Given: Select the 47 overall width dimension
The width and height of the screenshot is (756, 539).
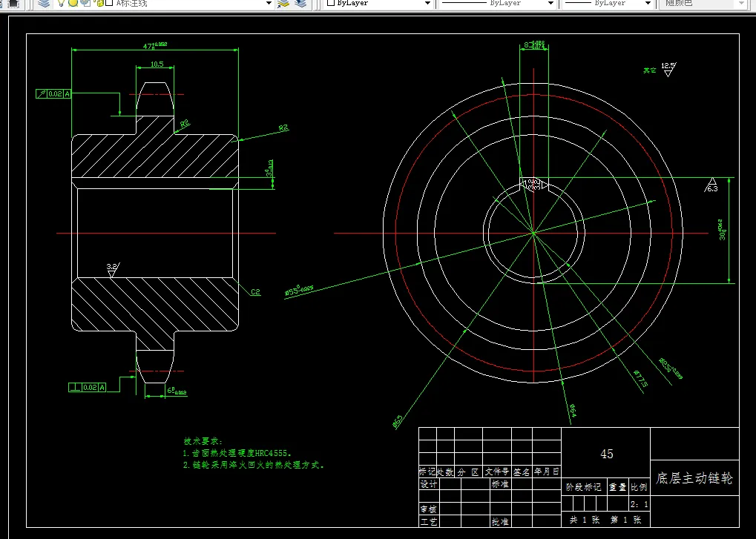Looking at the screenshot, I should coord(155,45).
